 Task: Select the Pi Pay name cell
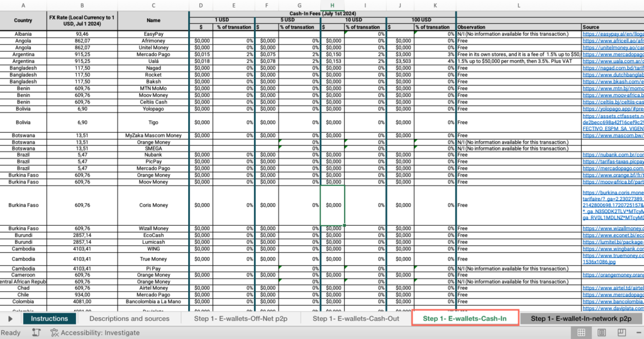(153, 269)
